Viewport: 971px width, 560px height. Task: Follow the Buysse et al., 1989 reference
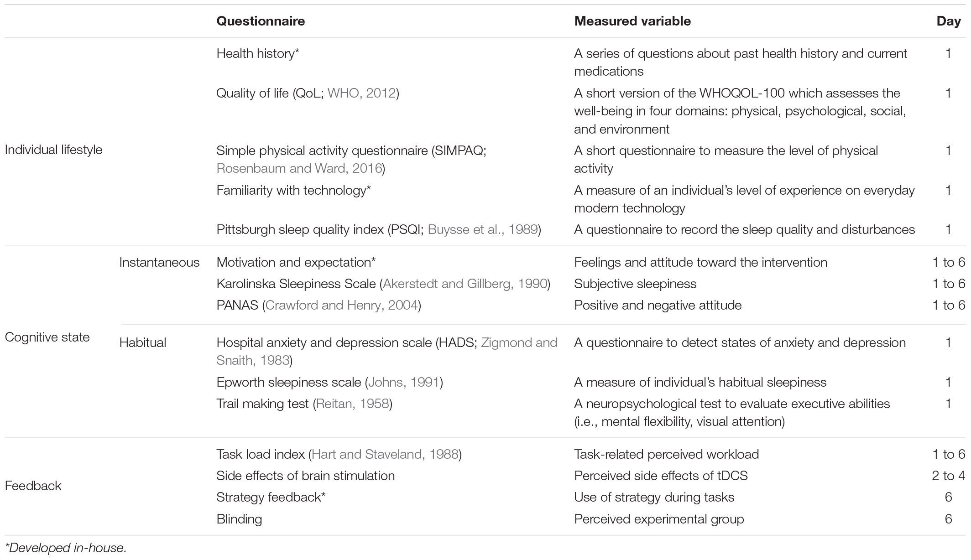(482, 229)
